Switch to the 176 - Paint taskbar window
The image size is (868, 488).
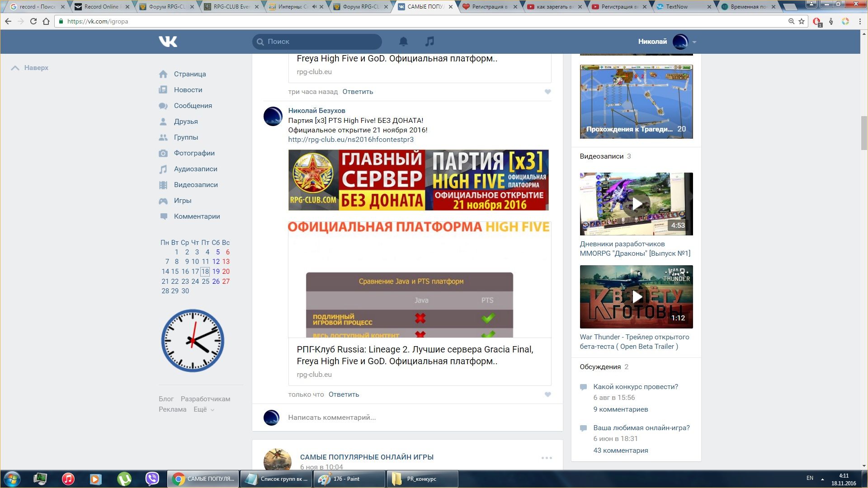(349, 479)
